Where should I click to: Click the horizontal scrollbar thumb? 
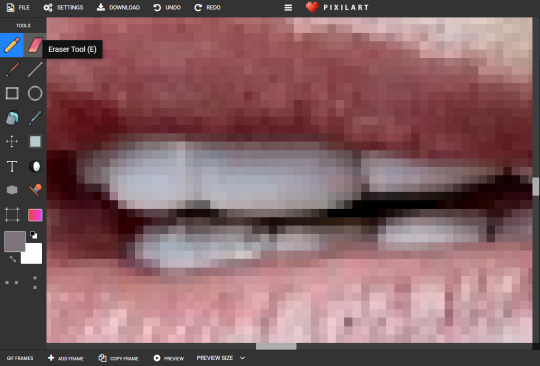(x=276, y=346)
